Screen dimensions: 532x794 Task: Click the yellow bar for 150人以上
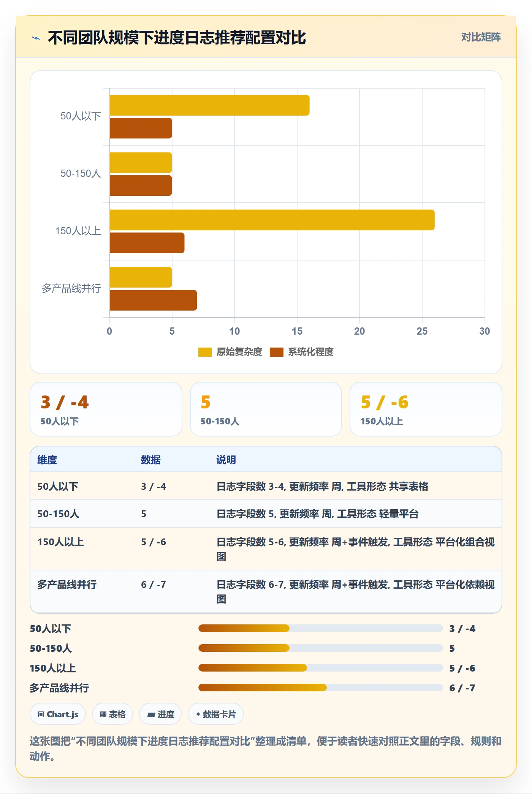272,220
